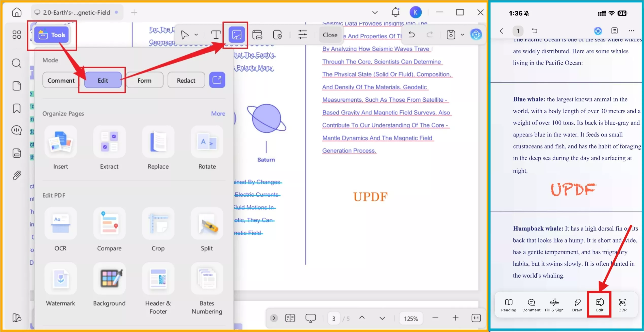Close the editing toolbar with Close
The width and height of the screenshot is (644, 332).
tap(330, 35)
